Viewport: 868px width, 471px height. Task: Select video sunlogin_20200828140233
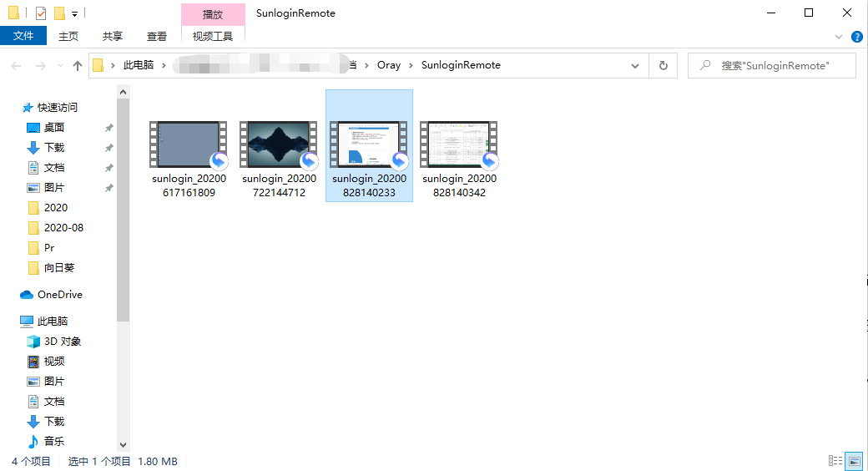tap(369, 146)
